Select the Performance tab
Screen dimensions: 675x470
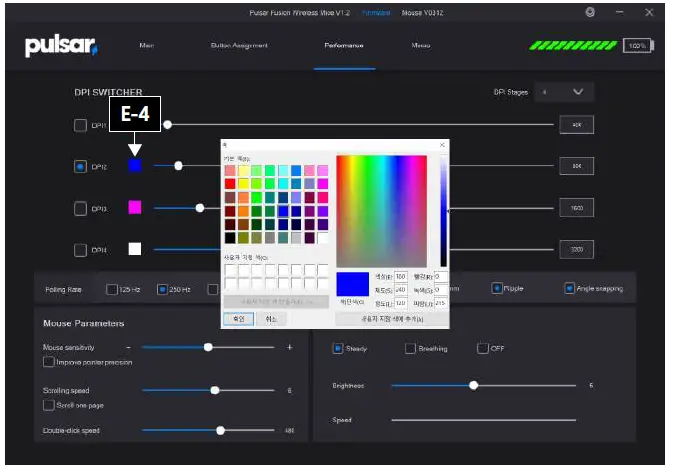(344, 45)
